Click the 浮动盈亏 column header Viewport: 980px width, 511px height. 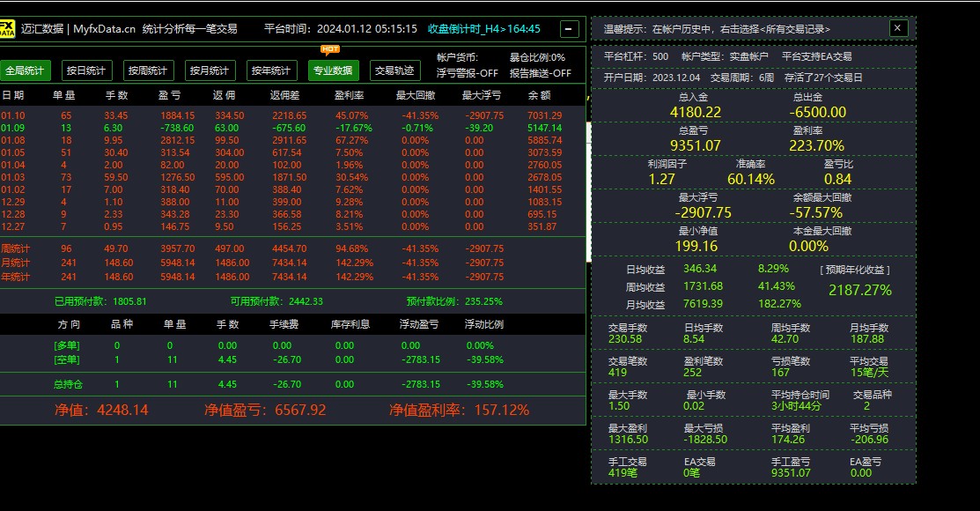419,324
